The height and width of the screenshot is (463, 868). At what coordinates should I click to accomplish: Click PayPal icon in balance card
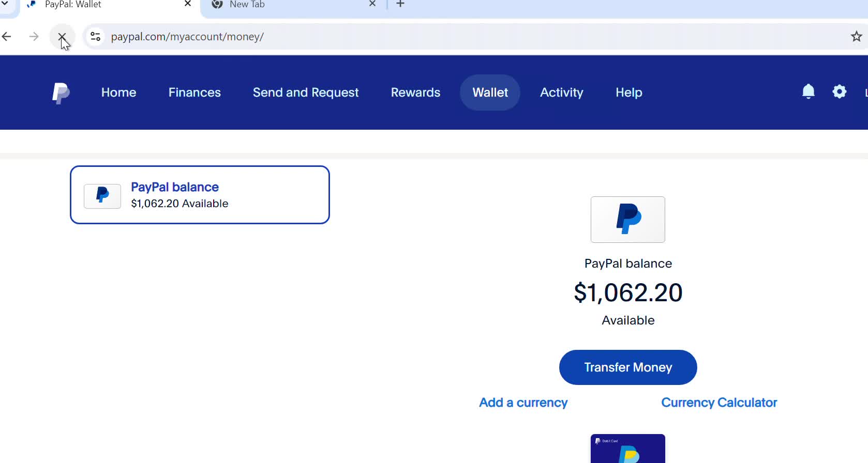[x=102, y=196]
